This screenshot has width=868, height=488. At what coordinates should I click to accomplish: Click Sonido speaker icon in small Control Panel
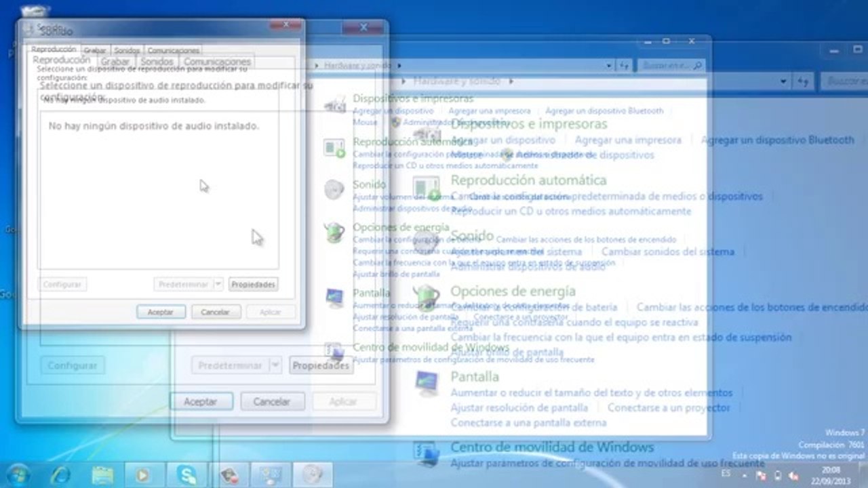334,190
